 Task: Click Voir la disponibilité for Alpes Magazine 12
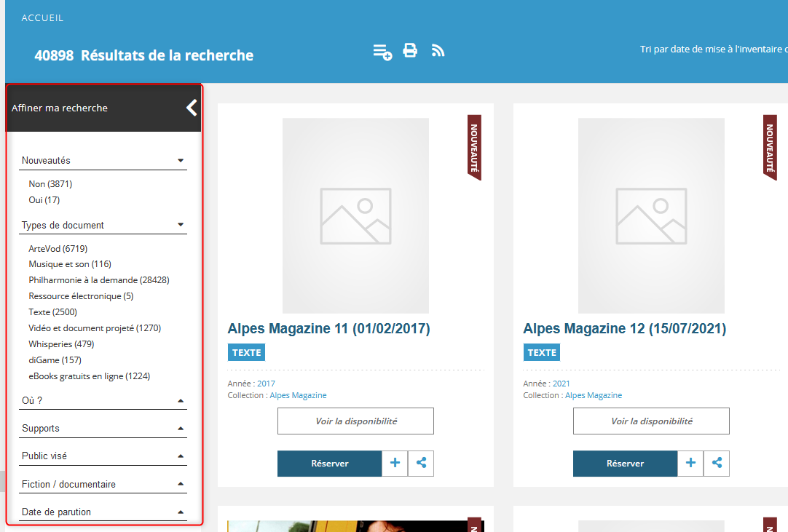[x=651, y=421]
